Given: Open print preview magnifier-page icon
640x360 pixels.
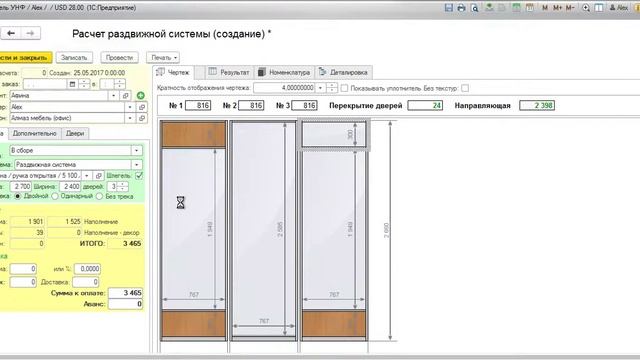Looking at the screenshot, I should [474, 7].
